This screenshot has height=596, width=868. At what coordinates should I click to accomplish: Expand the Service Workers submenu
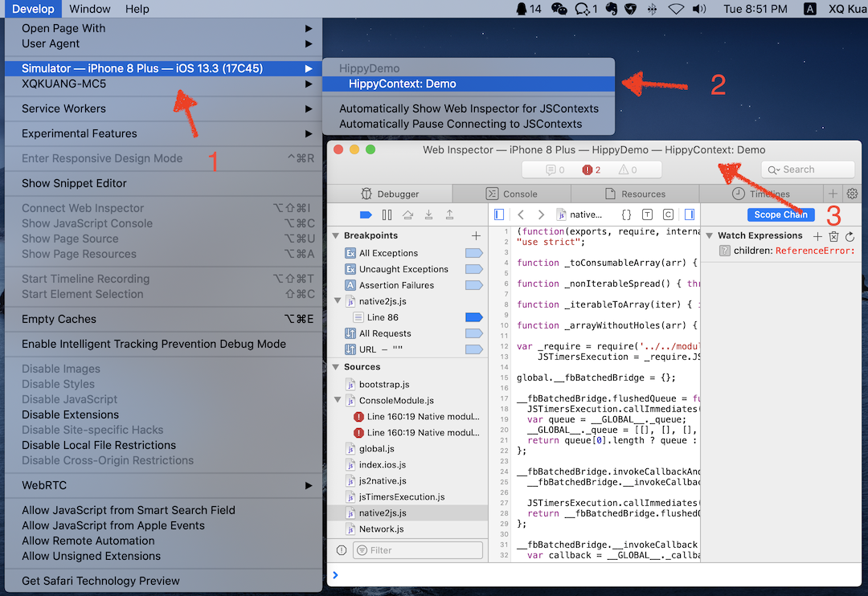[163, 108]
